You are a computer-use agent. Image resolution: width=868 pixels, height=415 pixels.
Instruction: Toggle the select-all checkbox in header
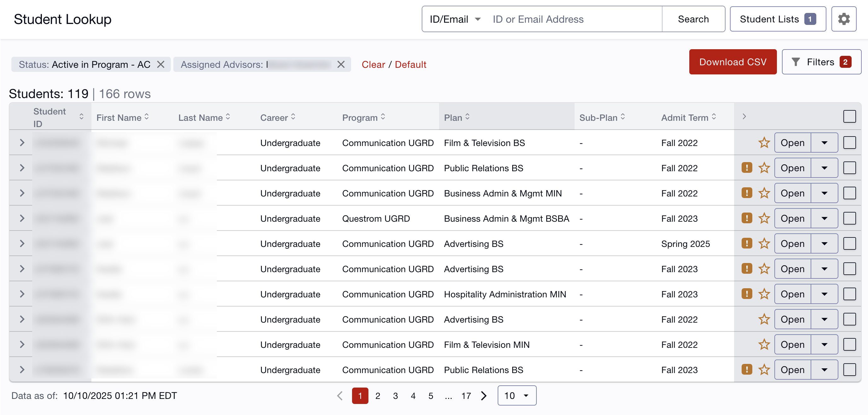pyautogui.click(x=849, y=117)
